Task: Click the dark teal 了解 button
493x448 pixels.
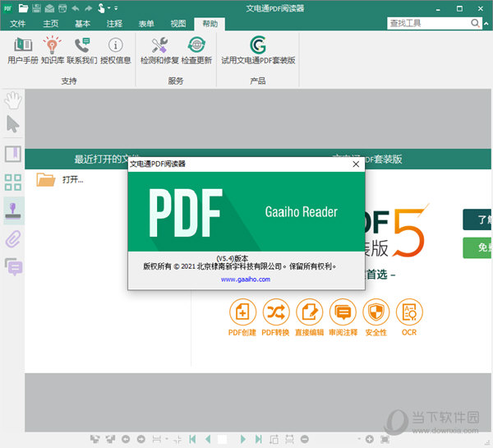Action: tap(477, 219)
